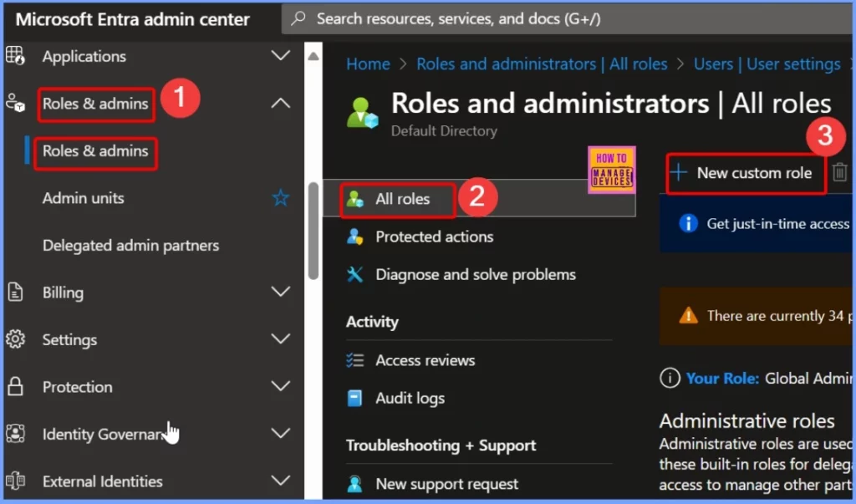Open Access reviews under Activity

[x=425, y=360]
